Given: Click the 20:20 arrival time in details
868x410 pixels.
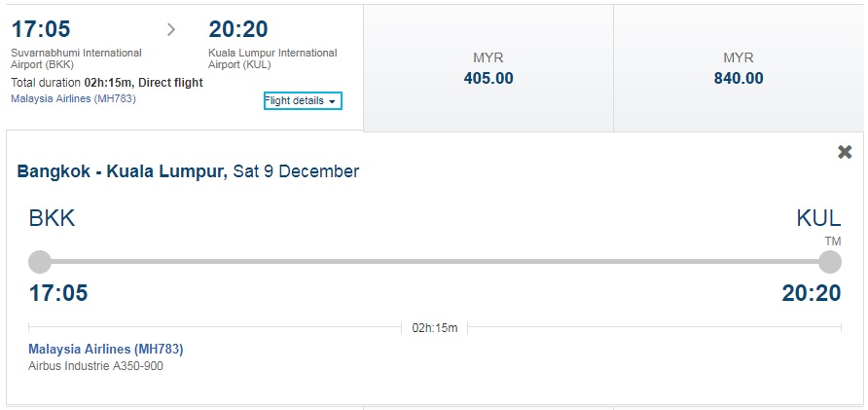Looking at the screenshot, I should point(811,293).
